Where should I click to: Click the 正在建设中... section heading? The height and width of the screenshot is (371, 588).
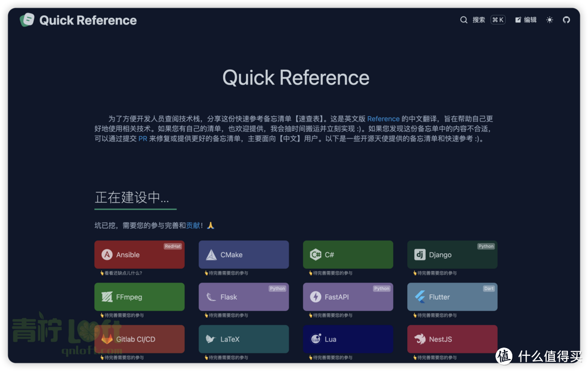point(132,197)
